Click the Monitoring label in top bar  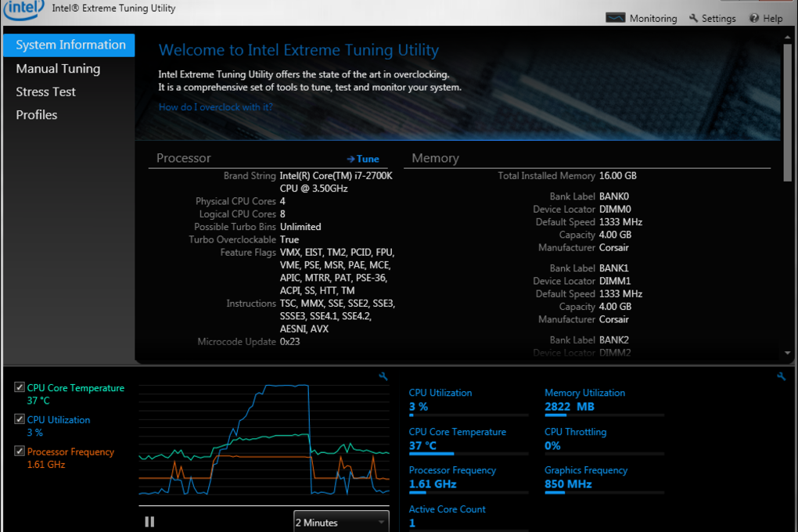click(653, 18)
